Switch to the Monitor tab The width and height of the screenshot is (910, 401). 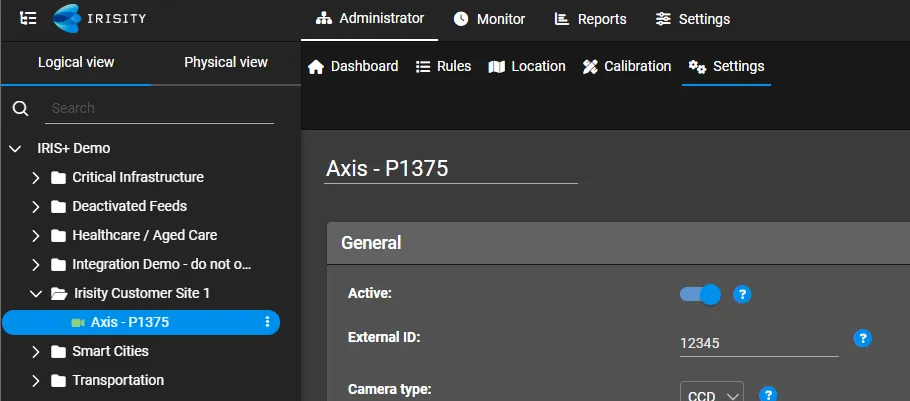click(489, 19)
